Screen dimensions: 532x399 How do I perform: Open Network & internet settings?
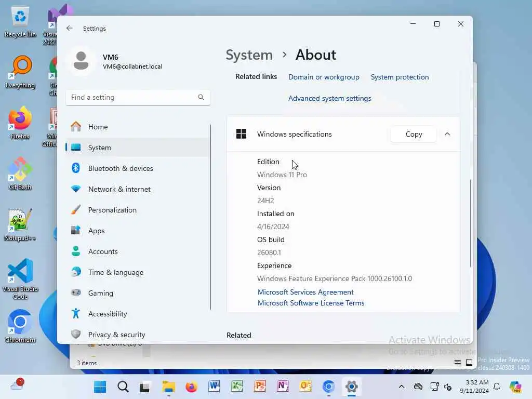click(x=137, y=189)
